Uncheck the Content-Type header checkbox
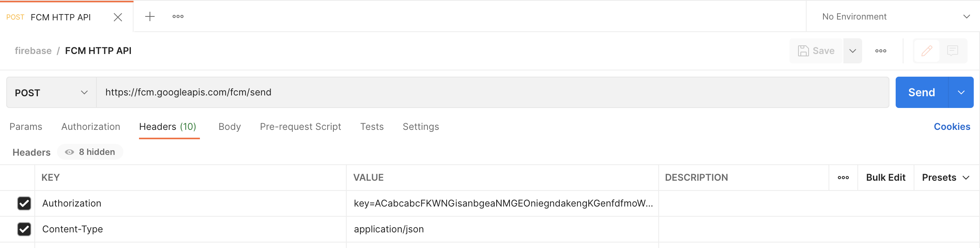 click(24, 229)
